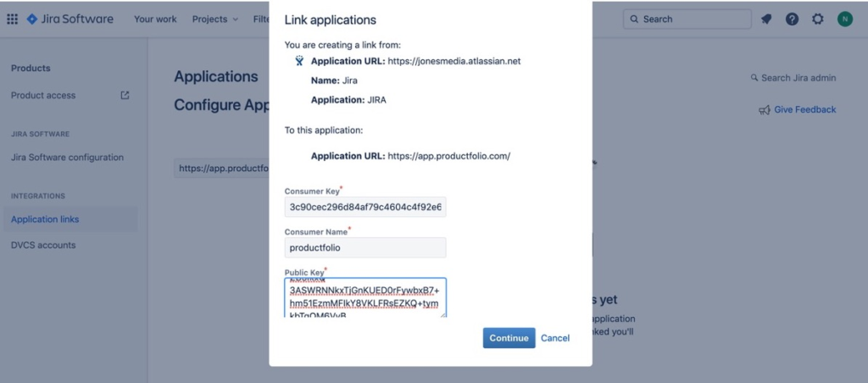This screenshot has width=868, height=383.
Task: Click https://jonesmedia.atlassian.net URL text
Action: pyautogui.click(x=454, y=61)
